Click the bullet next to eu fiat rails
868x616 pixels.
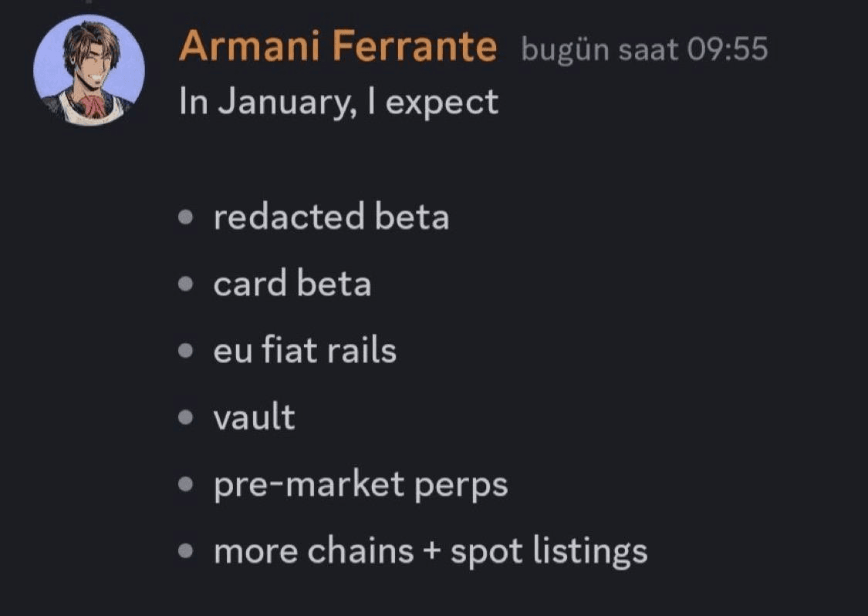click(184, 352)
